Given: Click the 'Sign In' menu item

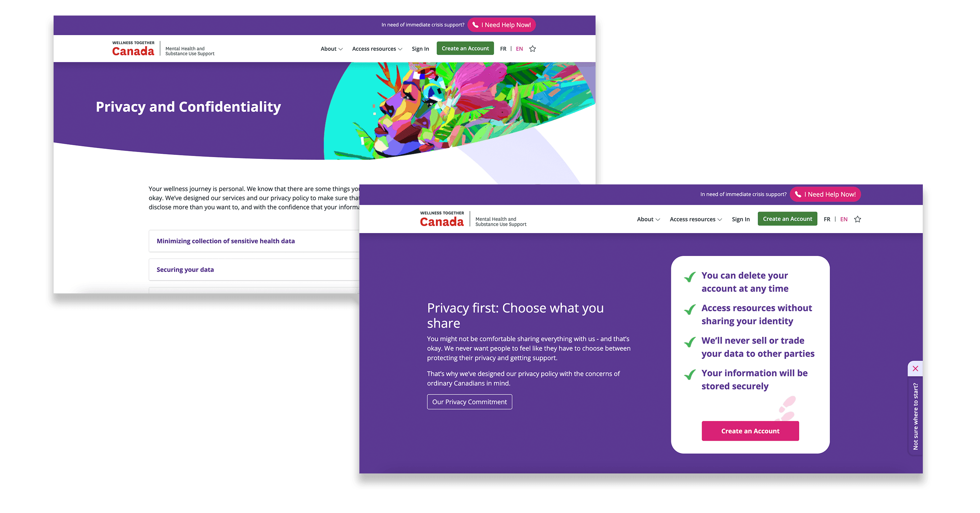Looking at the screenshot, I should coord(419,49).
